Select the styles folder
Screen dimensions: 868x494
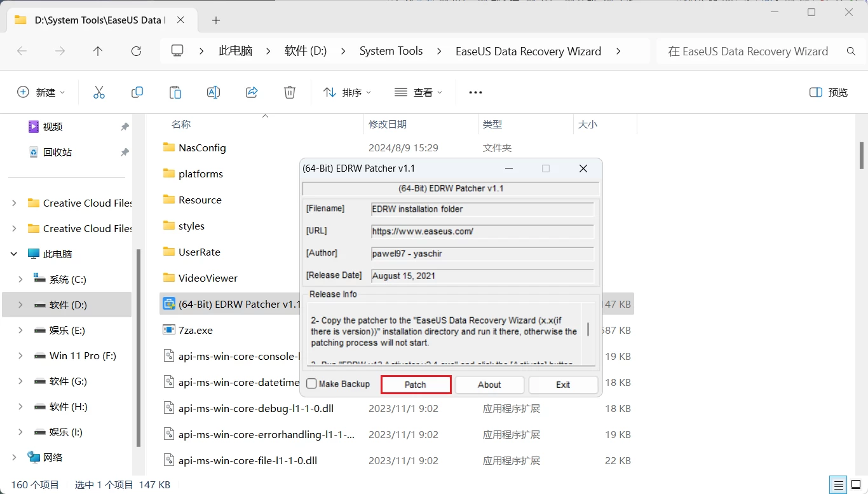tap(191, 226)
